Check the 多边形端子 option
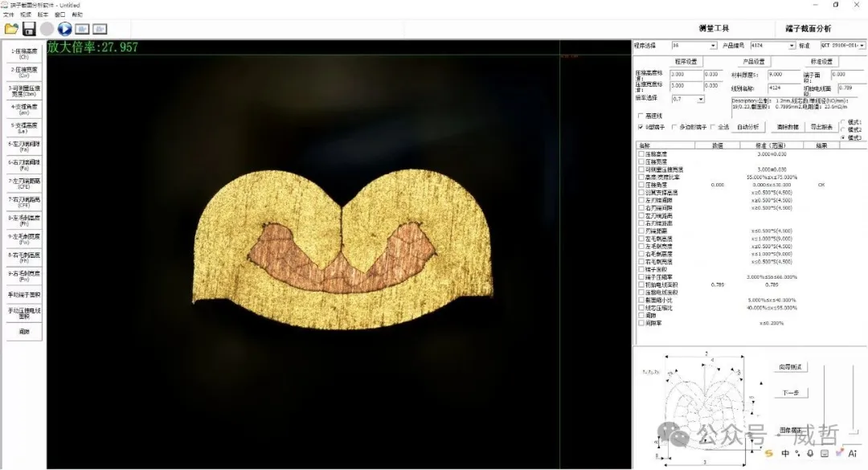Image resolution: width=868 pixels, height=470 pixels. [674, 127]
